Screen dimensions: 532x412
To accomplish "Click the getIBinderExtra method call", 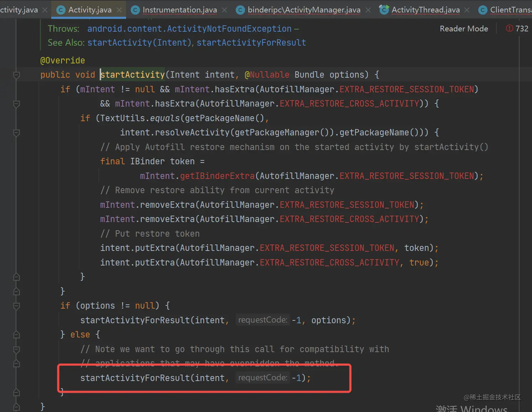I will [217, 176].
